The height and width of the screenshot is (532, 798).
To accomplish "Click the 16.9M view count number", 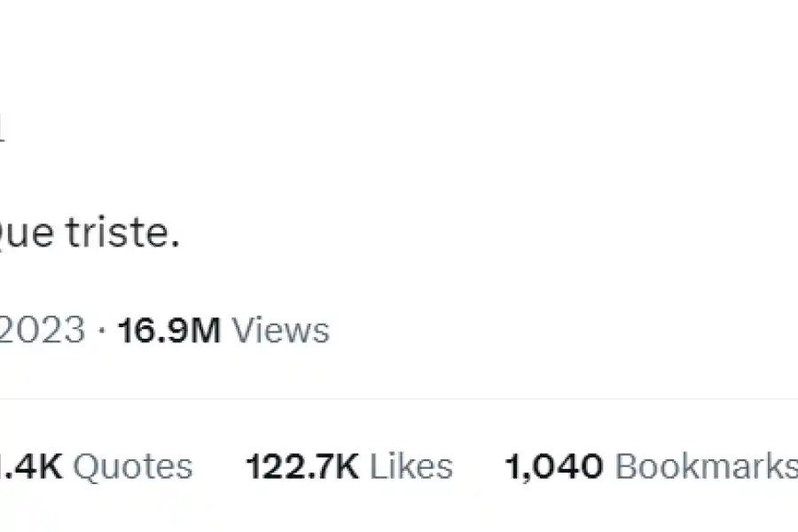I will [168, 331].
